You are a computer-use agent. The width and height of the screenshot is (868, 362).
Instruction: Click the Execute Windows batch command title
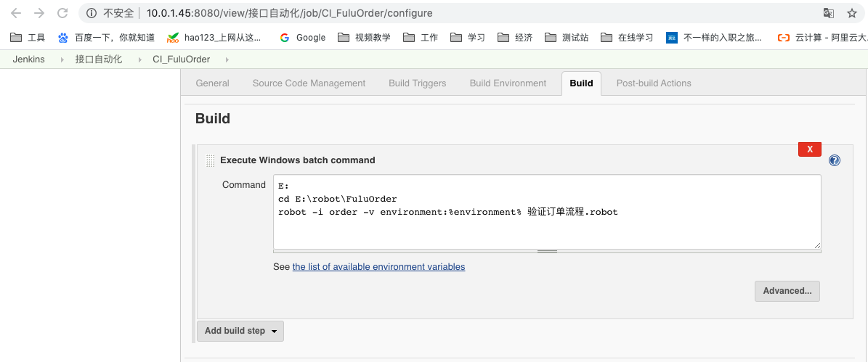[298, 160]
